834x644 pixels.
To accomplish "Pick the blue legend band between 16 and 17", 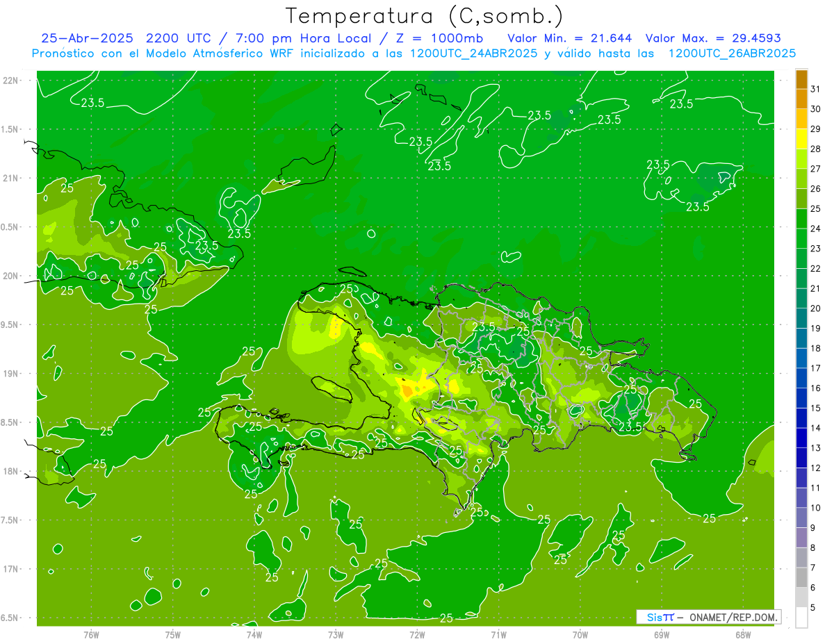I will point(801,379).
